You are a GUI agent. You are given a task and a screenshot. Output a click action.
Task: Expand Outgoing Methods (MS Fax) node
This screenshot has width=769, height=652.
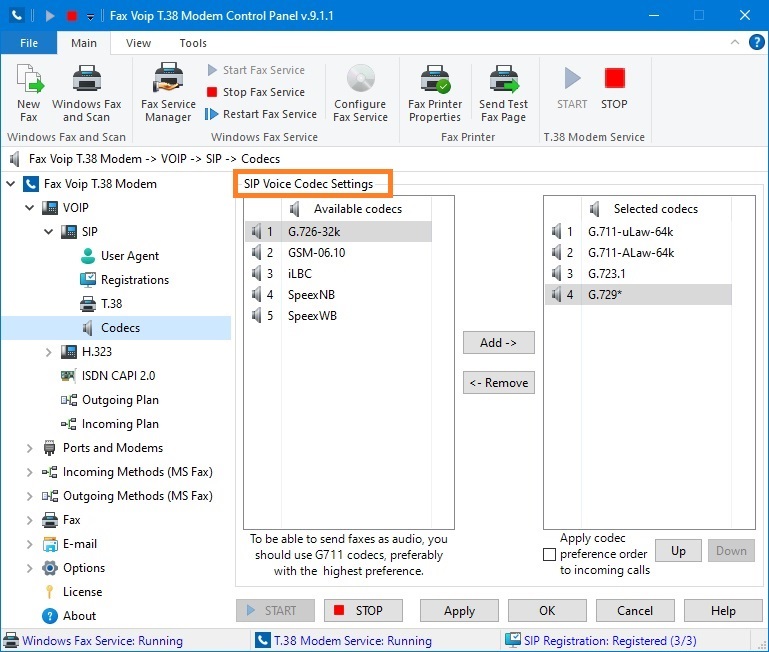click(29, 496)
